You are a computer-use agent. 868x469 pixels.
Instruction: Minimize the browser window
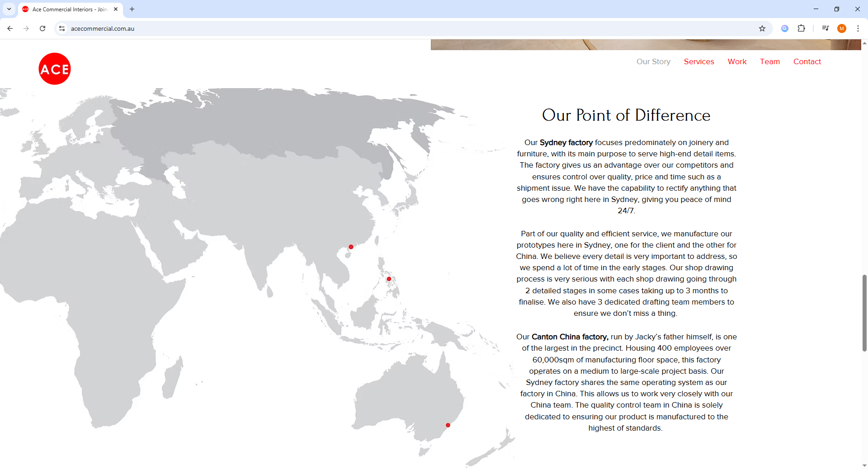tap(816, 9)
